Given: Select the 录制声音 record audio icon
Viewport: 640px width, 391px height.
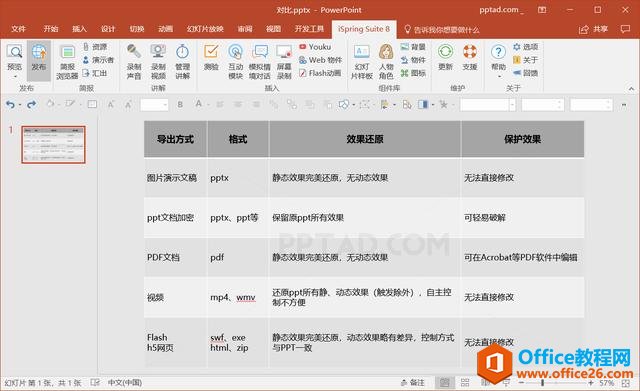Looking at the screenshot, I should tap(134, 62).
